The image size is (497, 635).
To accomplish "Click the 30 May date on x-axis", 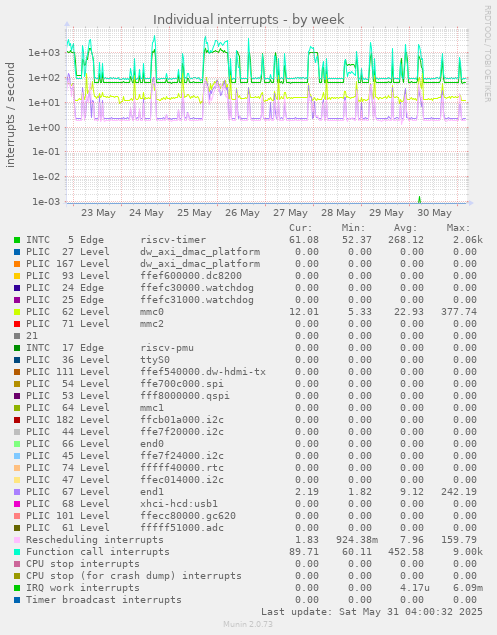I will coord(434,213).
